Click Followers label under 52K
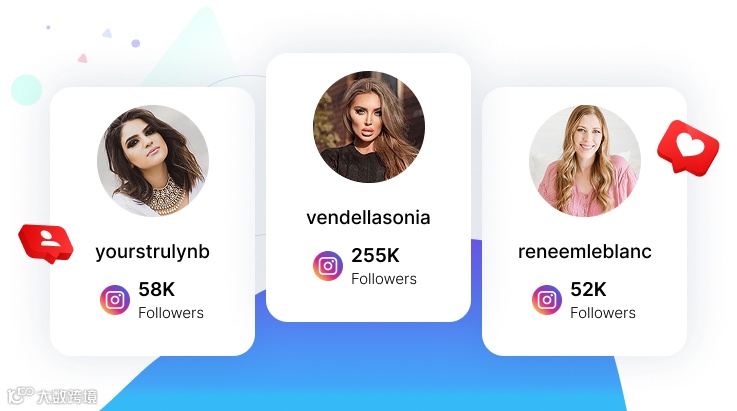The image size is (737, 411). click(x=603, y=313)
